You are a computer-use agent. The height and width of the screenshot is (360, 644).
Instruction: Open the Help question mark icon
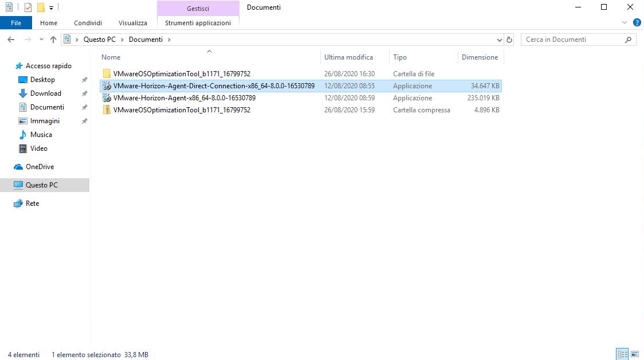click(x=637, y=23)
